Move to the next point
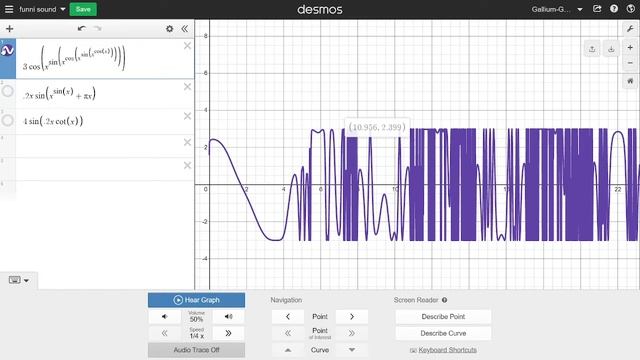640x360 pixels. [352, 316]
